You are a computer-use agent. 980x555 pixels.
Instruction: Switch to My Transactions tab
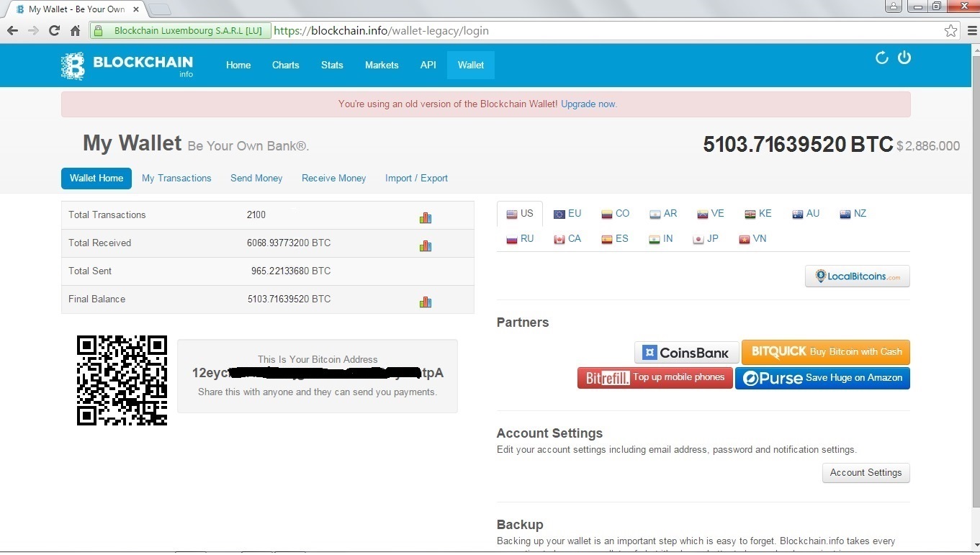coord(176,178)
